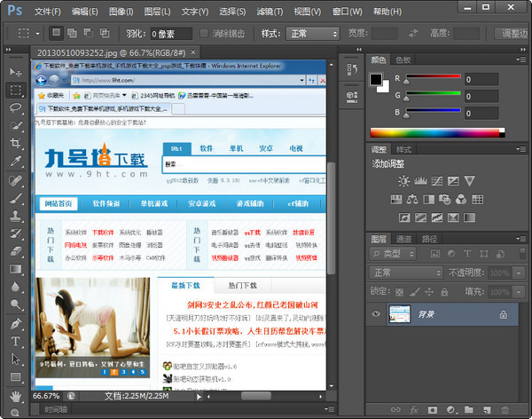Switch to the 路径 tab
This screenshot has height=419, width=532.
[x=429, y=239]
